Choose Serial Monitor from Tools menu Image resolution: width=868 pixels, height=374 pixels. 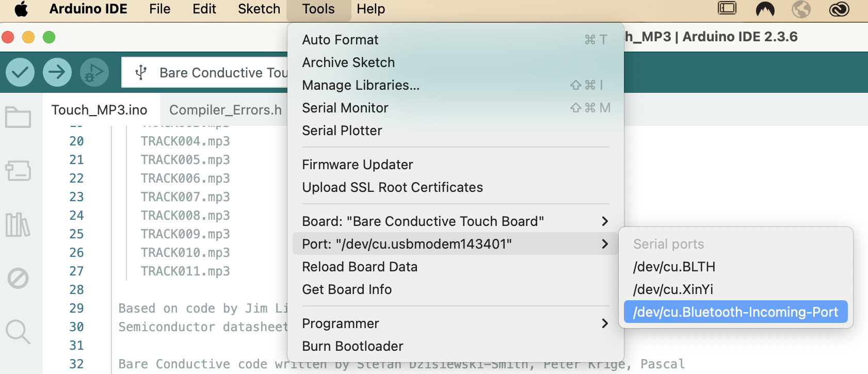click(x=345, y=108)
